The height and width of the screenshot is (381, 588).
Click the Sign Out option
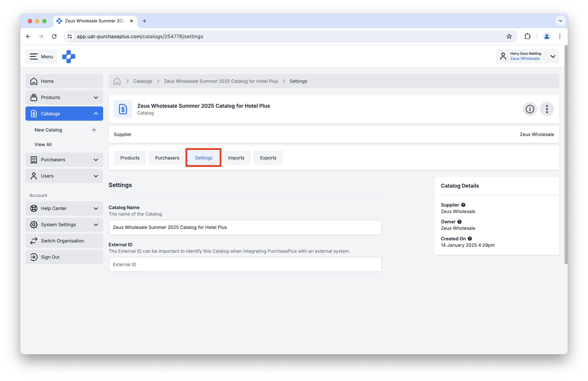pyautogui.click(x=50, y=257)
